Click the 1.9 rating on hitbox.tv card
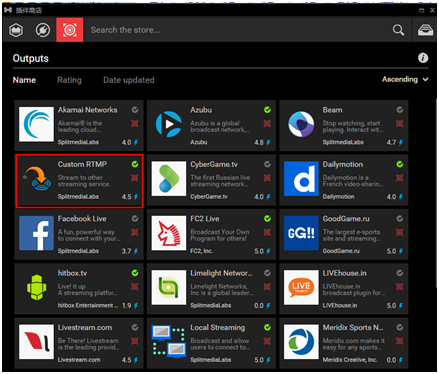This screenshot has width=439, height=374. click(126, 305)
